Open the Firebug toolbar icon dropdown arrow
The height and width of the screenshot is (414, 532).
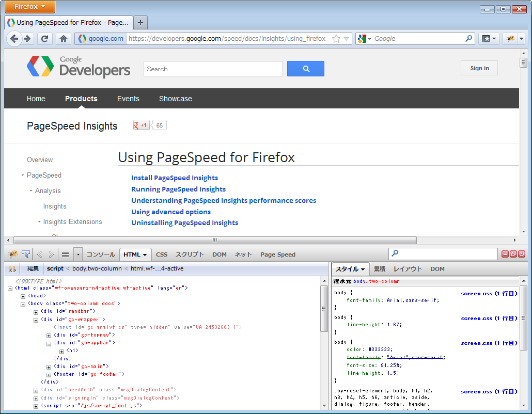click(522, 39)
